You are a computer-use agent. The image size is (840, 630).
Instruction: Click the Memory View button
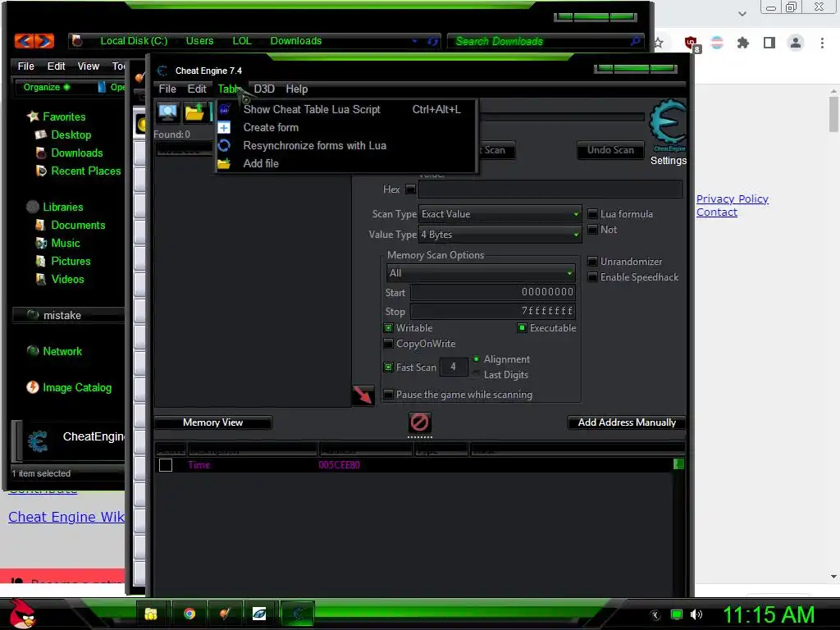tap(212, 422)
